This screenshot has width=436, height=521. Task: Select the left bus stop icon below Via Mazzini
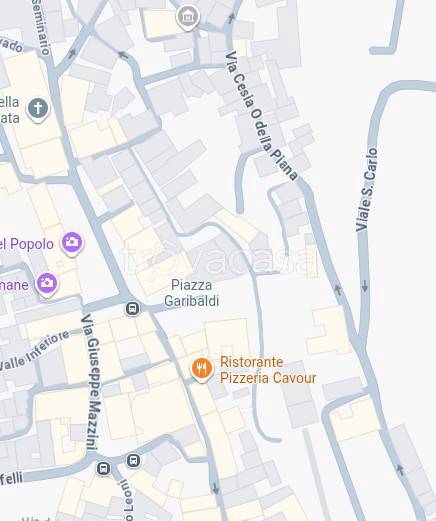(x=104, y=468)
